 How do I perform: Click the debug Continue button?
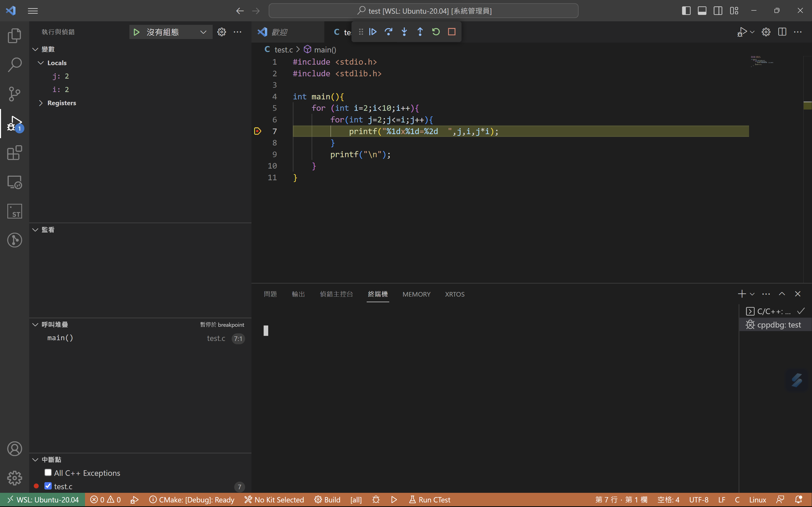coord(373,32)
